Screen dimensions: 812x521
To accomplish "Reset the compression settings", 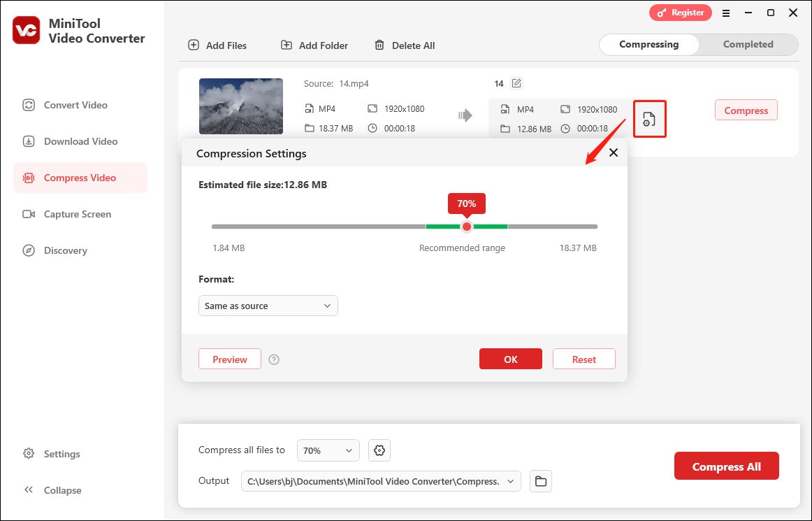I will pyautogui.click(x=584, y=359).
